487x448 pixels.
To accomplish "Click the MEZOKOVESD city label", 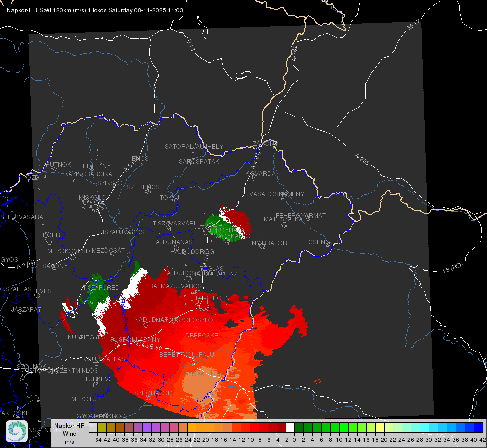I will pos(68,251).
